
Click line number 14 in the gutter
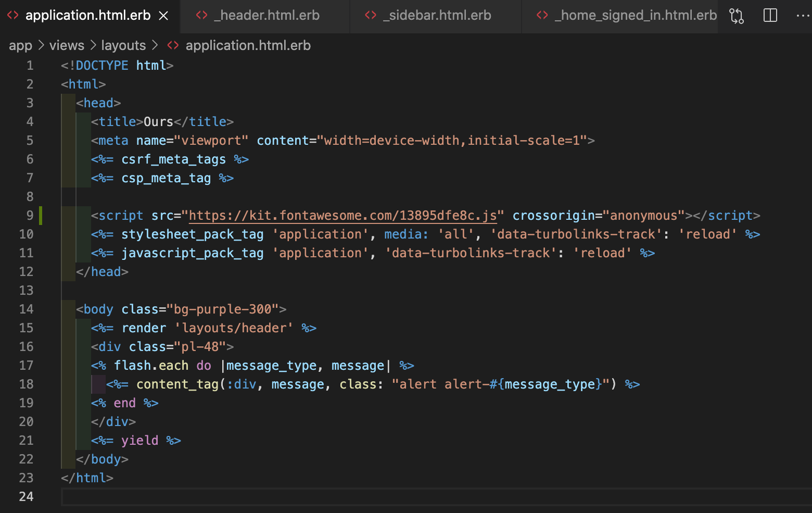[26, 309]
